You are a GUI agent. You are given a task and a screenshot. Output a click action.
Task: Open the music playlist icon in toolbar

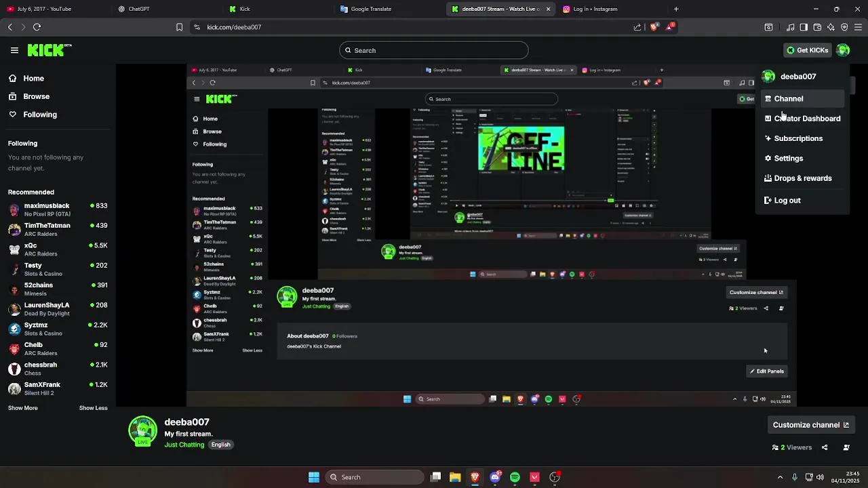791,27
